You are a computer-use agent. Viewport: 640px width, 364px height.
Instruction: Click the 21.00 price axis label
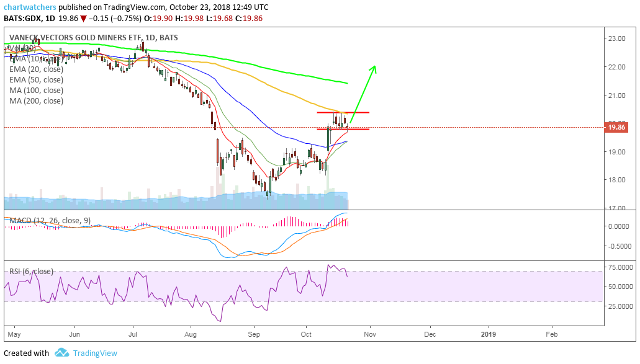617,95
